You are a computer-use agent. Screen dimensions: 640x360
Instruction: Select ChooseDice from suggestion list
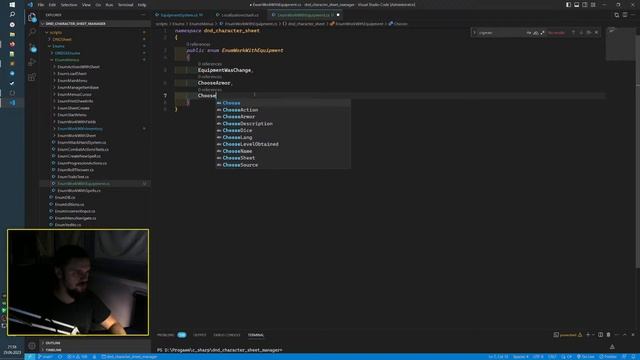pyautogui.click(x=283, y=131)
